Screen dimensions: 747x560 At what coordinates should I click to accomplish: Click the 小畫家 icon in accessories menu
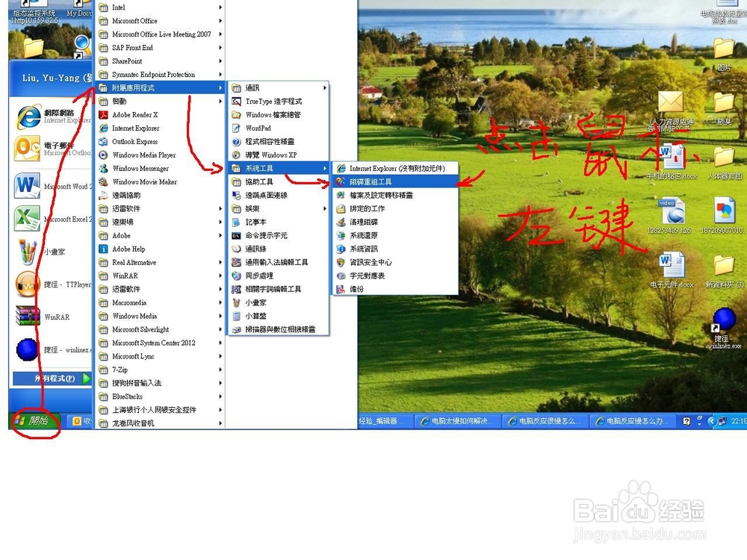pyautogui.click(x=236, y=302)
